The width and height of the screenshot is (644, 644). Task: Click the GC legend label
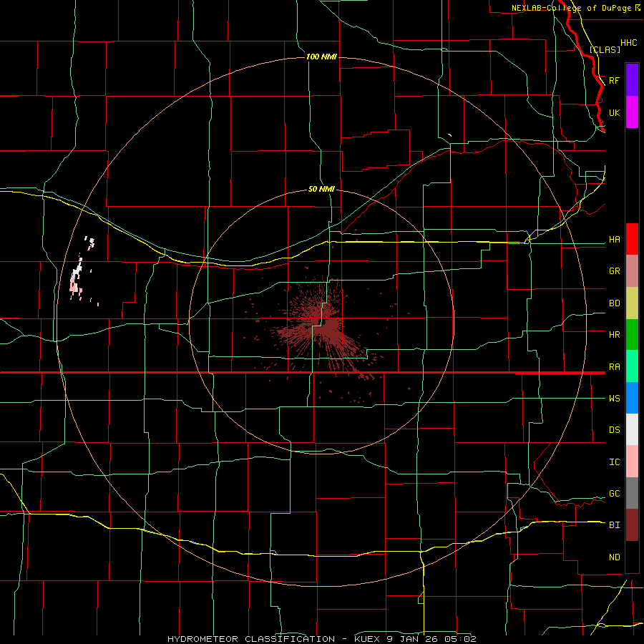614,494
